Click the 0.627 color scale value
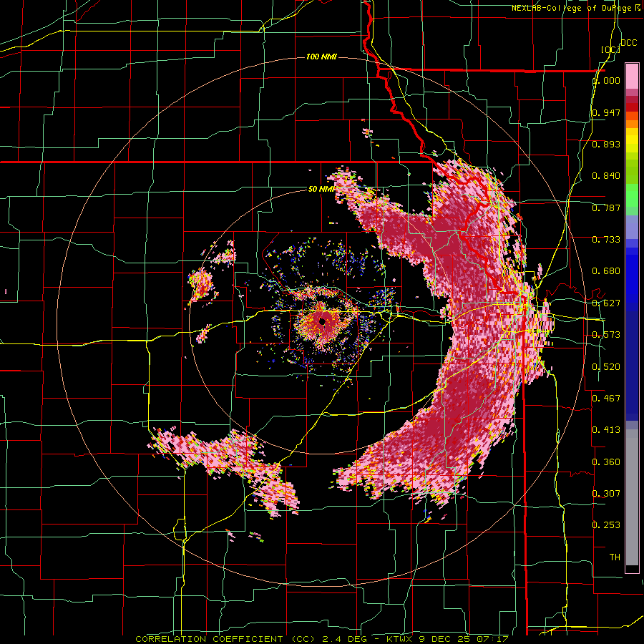The height and width of the screenshot is (644, 644). [x=606, y=303]
